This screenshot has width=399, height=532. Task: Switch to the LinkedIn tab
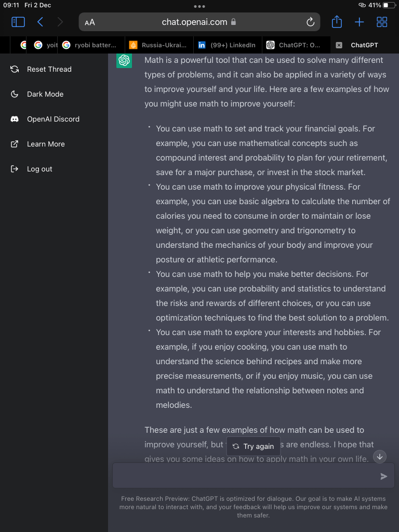[228, 45]
